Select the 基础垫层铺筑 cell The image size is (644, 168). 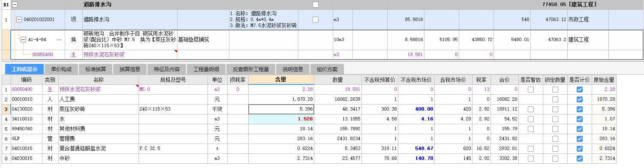[203, 39]
